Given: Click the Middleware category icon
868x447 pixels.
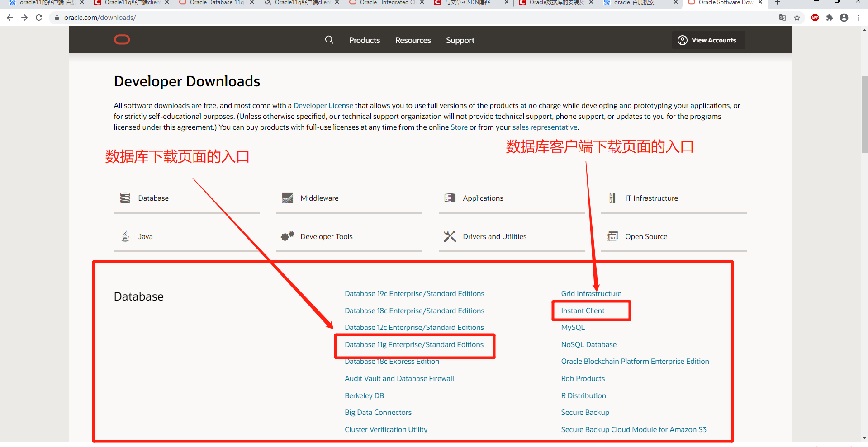Looking at the screenshot, I should (288, 198).
